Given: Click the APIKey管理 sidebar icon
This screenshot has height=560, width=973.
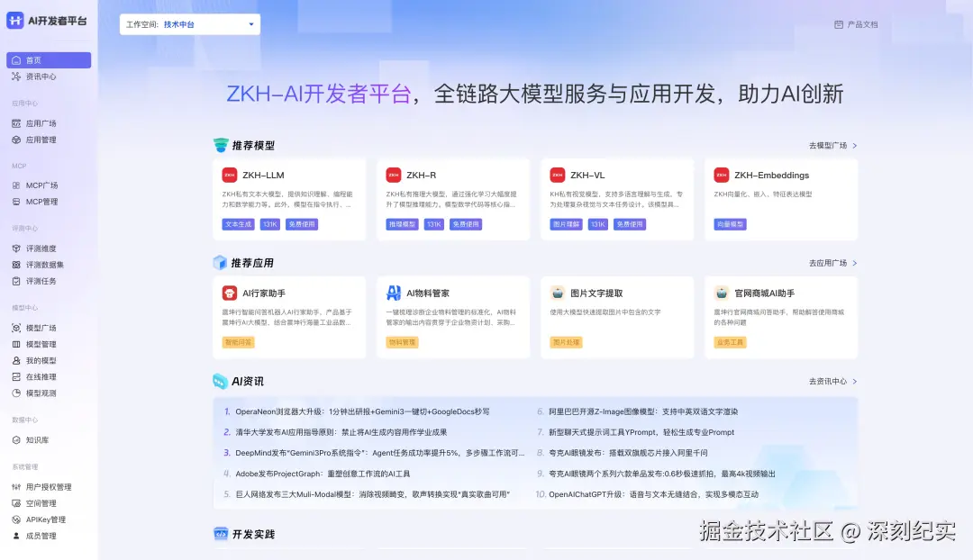Looking at the screenshot, I should [16, 519].
